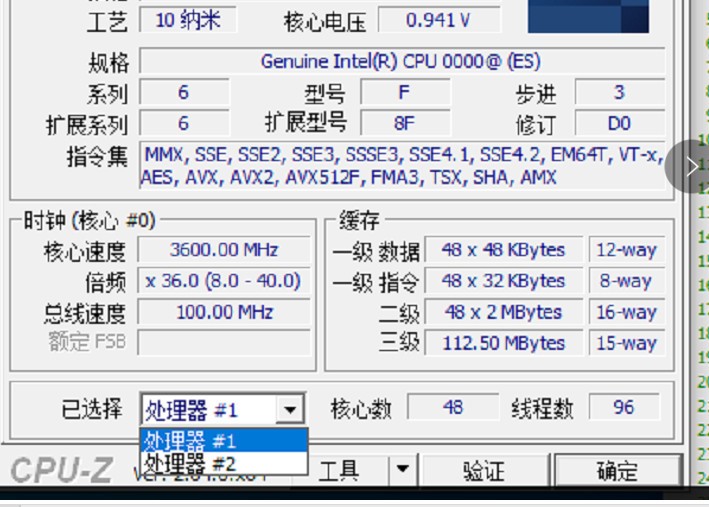The height and width of the screenshot is (507, 709).
Task: Click the 核心电压 value 0.941 V
Action: 439,20
